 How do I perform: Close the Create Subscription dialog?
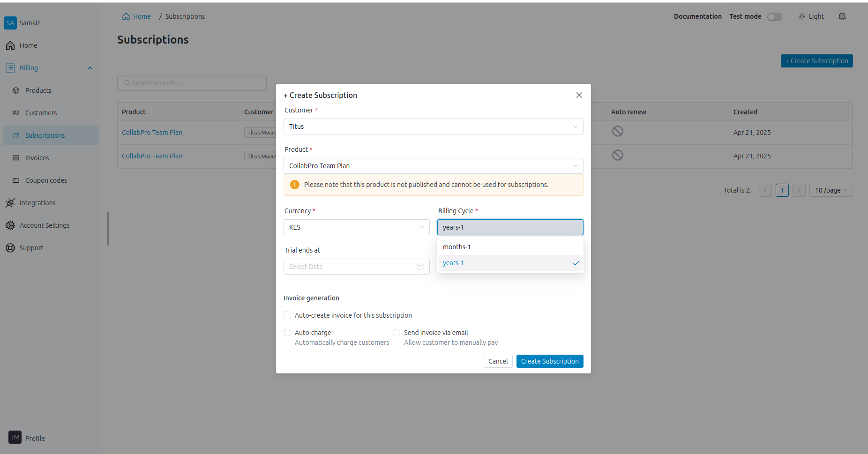[x=579, y=95]
